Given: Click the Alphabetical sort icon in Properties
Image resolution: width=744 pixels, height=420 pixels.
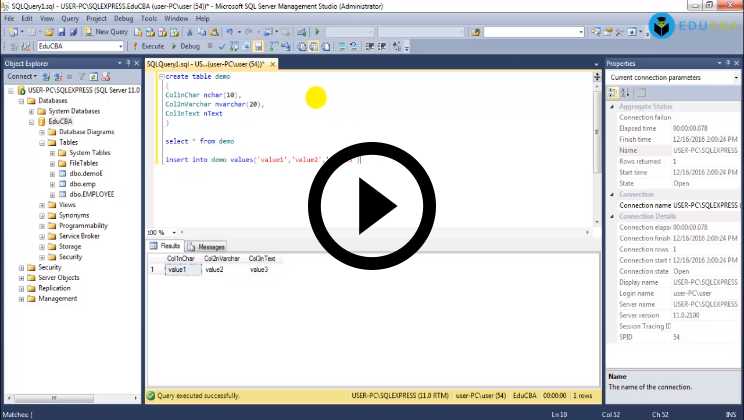Looking at the screenshot, I should click(624, 92).
